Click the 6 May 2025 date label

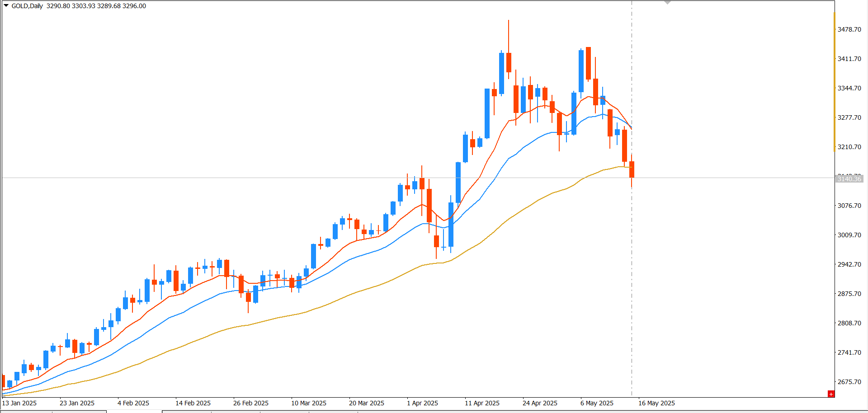coord(597,403)
